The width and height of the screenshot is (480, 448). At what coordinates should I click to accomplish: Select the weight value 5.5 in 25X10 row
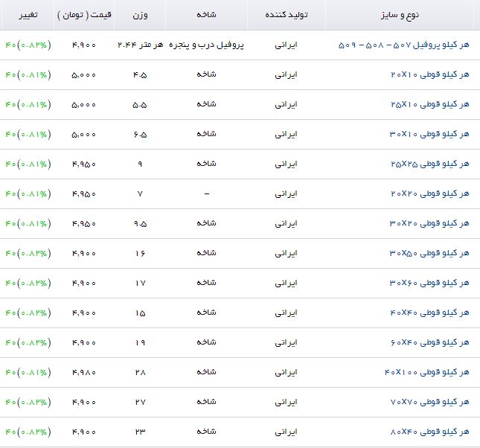(x=140, y=105)
